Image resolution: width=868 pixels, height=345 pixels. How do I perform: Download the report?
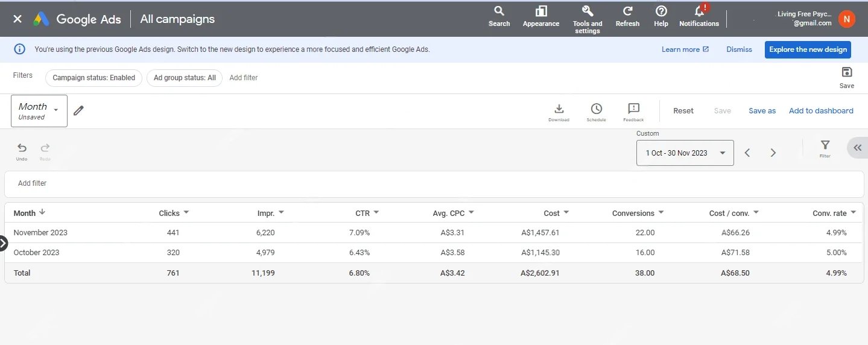pyautogui.click(x=559, y=112)
